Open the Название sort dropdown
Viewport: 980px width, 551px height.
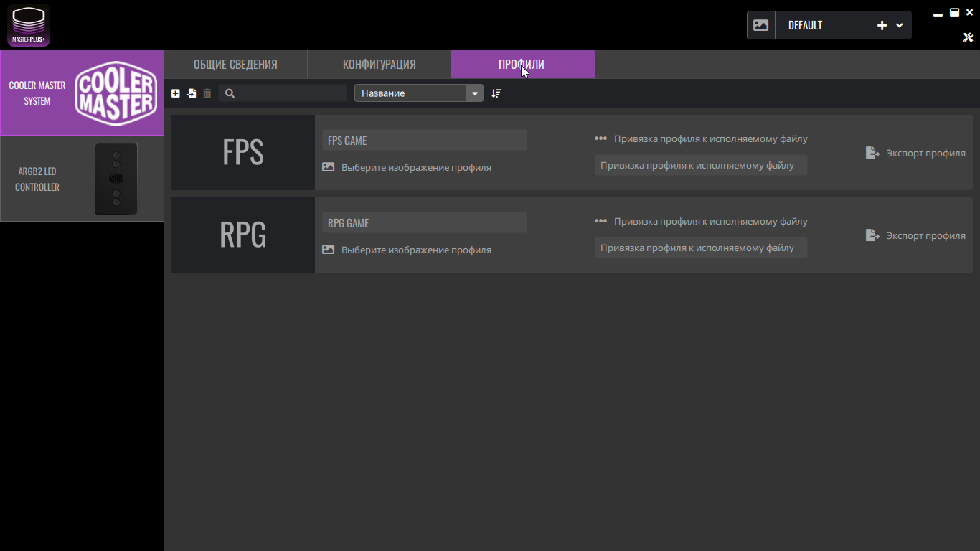point(419,93)
